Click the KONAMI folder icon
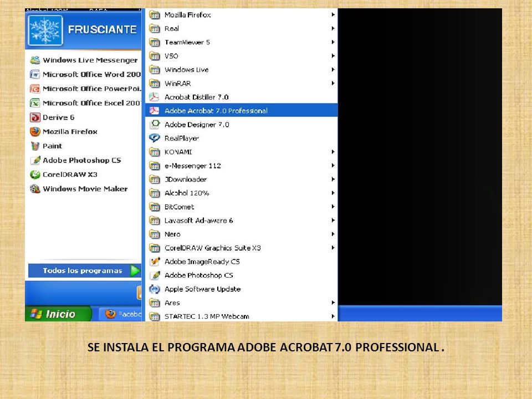Viewport: 532px width, 399px height. pos(155,152)
